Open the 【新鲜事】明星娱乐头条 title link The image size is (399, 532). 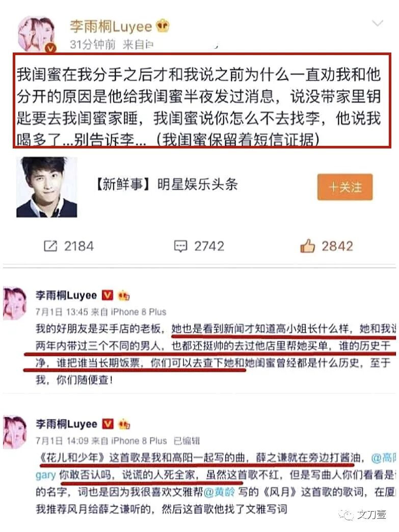coord(165,184)
